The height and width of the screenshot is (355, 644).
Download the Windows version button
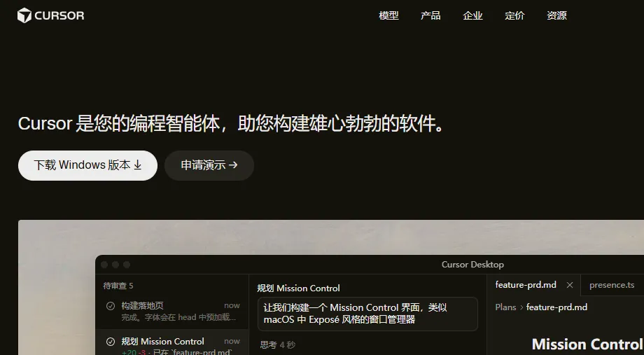pyautogui.click(x=88, y=165)
